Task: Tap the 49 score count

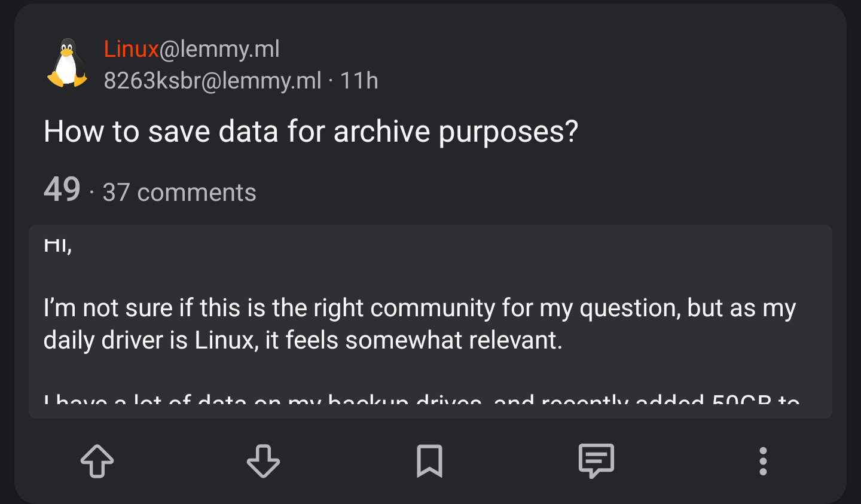Action: [62, 190]
